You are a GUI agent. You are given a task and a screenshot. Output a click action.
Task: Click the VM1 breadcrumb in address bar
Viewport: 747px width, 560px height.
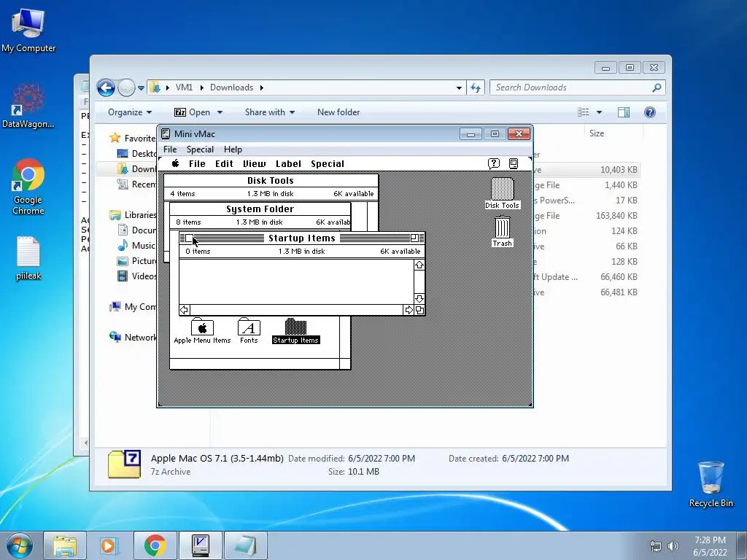pyautogui.click(x=184, y=87)
